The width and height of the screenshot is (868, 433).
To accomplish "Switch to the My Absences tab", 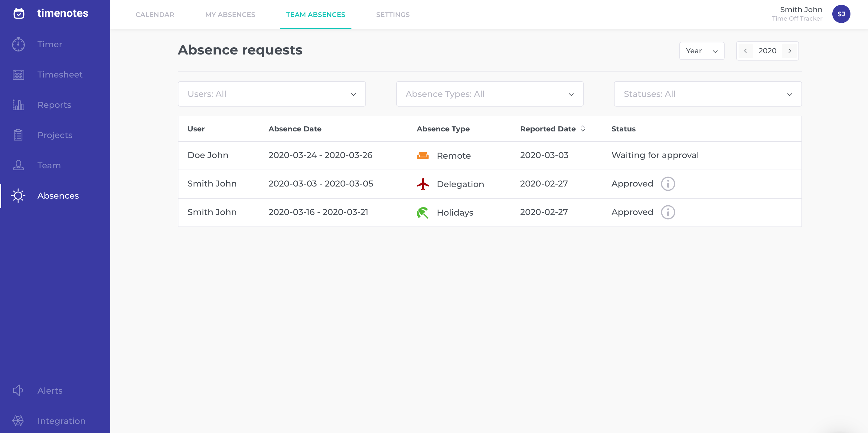I will coord(230,15).
